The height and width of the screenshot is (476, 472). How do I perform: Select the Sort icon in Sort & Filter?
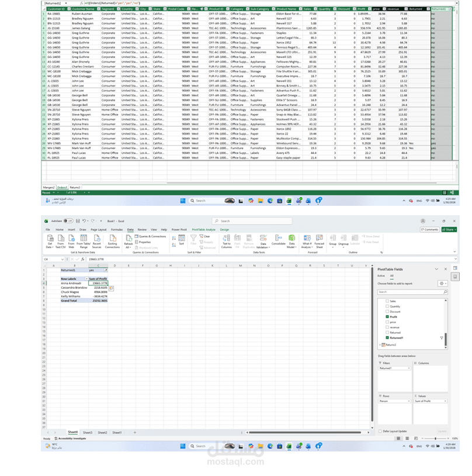point(182,242)
